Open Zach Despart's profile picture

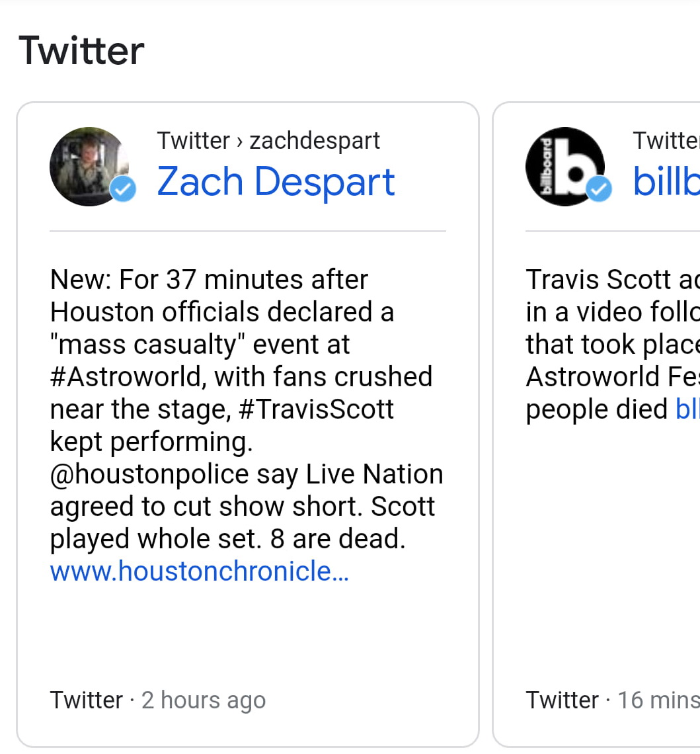click(x=89, y=166)
